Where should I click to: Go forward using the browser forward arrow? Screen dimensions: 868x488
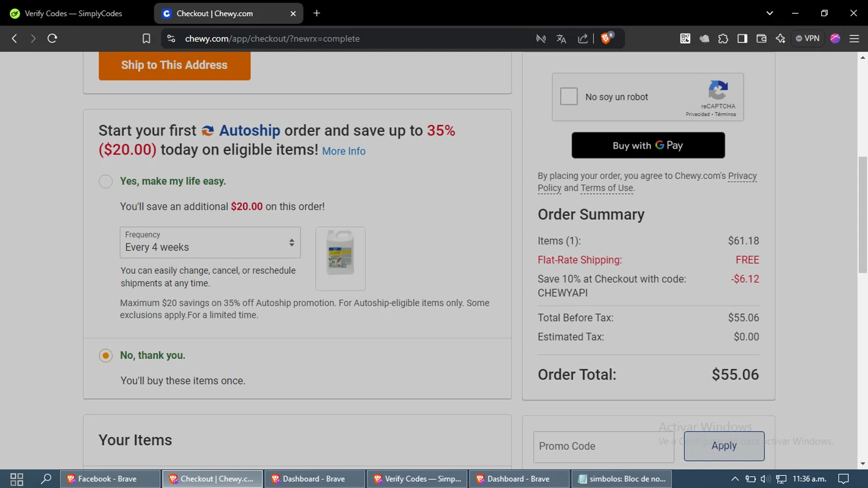pos(33,39)
